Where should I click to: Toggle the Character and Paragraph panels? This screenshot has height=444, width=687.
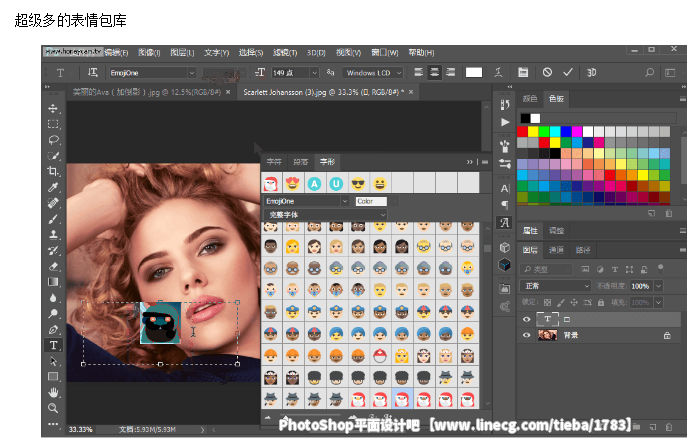523,72
